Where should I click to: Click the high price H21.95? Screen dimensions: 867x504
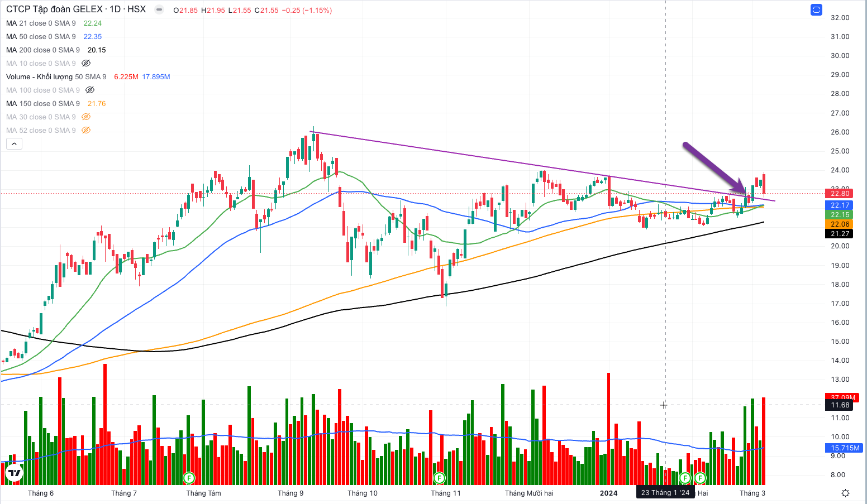pos(213,10)
